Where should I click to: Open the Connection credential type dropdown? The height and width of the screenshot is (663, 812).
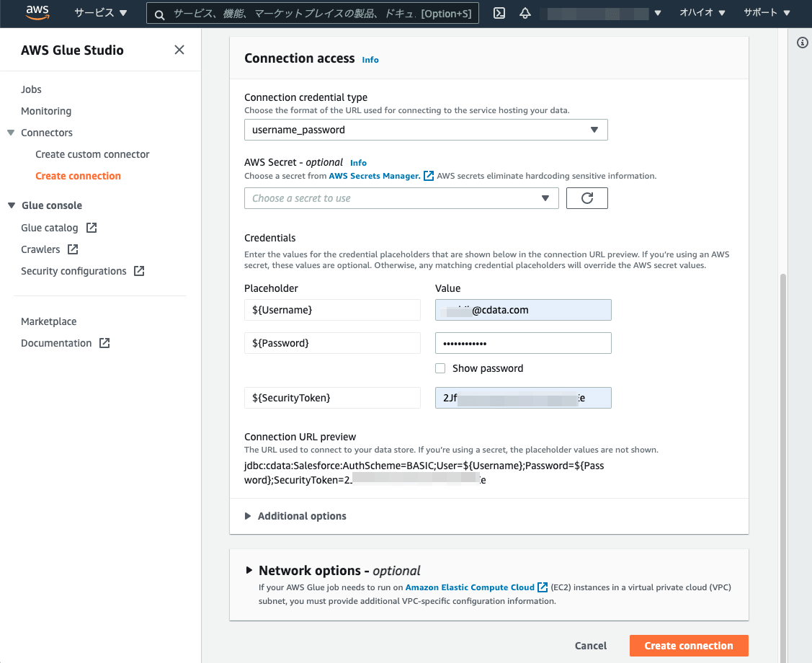[426, 130]
